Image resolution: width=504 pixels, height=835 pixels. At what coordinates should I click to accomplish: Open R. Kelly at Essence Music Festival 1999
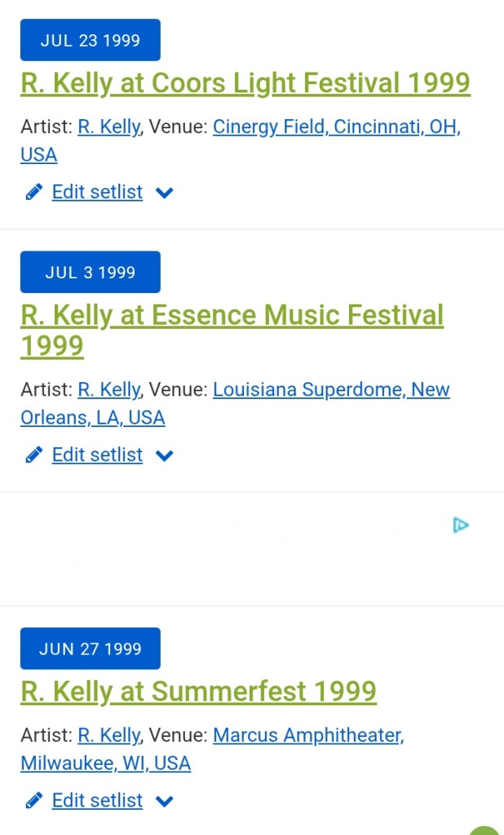click(x=232, y=316)
